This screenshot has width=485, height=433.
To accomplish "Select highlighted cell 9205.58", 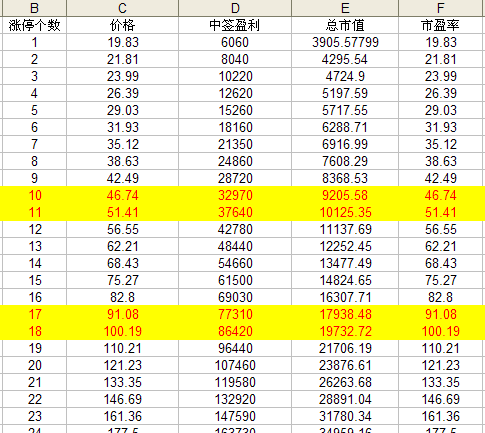I will coord(345,195).
